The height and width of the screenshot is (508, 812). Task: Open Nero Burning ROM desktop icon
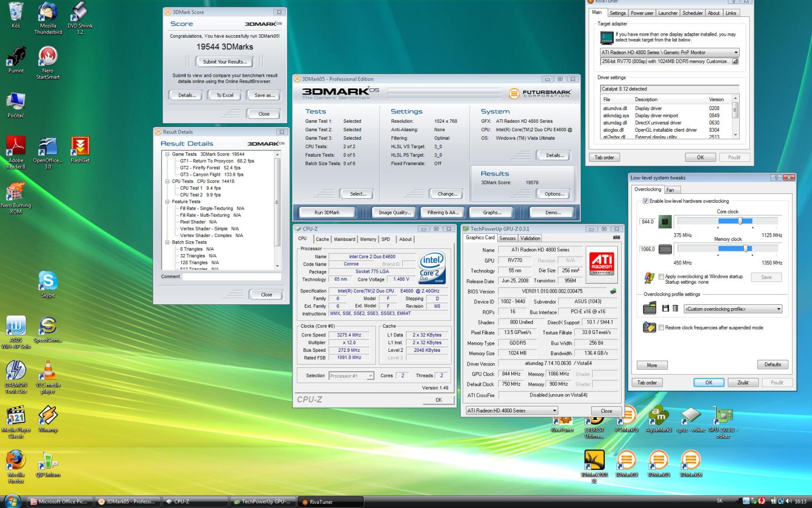click(x=16, y=198)
